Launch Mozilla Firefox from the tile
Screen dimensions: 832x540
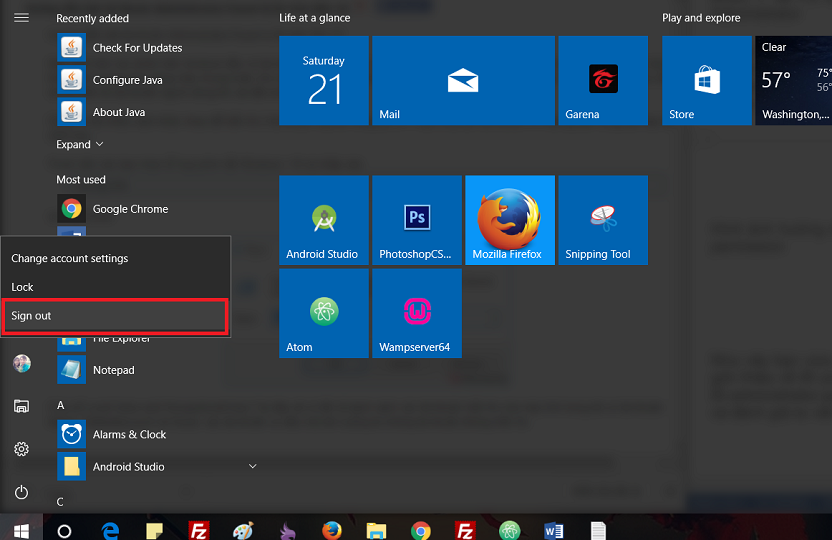(x=510, y=220)
